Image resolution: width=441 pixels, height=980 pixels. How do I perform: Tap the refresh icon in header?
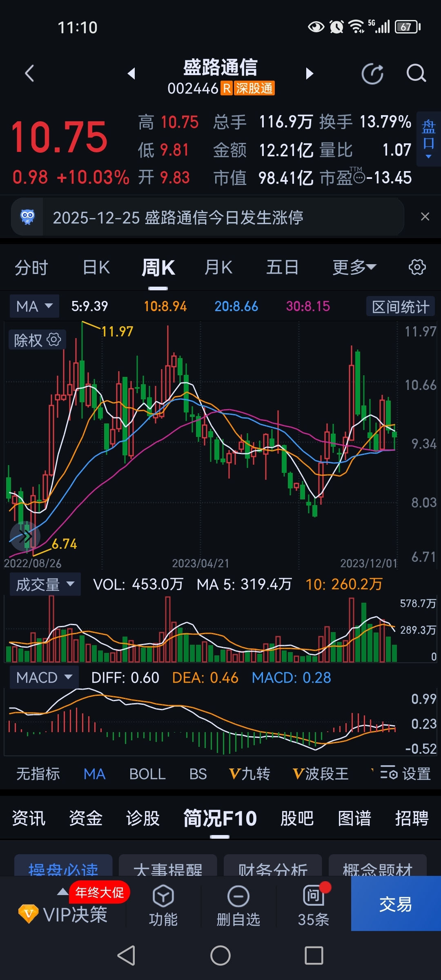click(372, 74)
